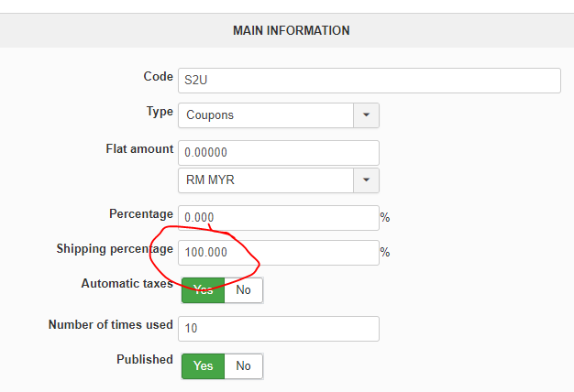The width and height of the screenshot is (574, 392).
Task: Unpublish the coupon by choosing No
Action: [x=243, y=365]
